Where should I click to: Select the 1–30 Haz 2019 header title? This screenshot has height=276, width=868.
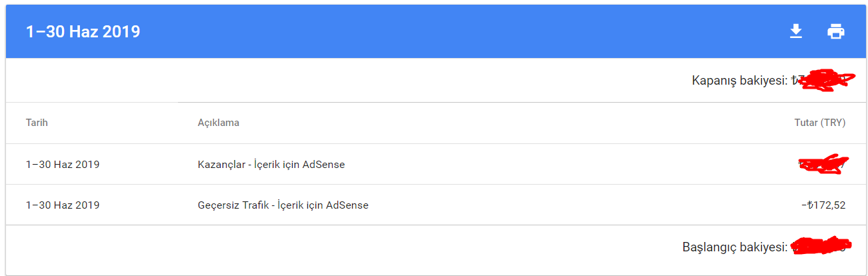coord(83,31)
